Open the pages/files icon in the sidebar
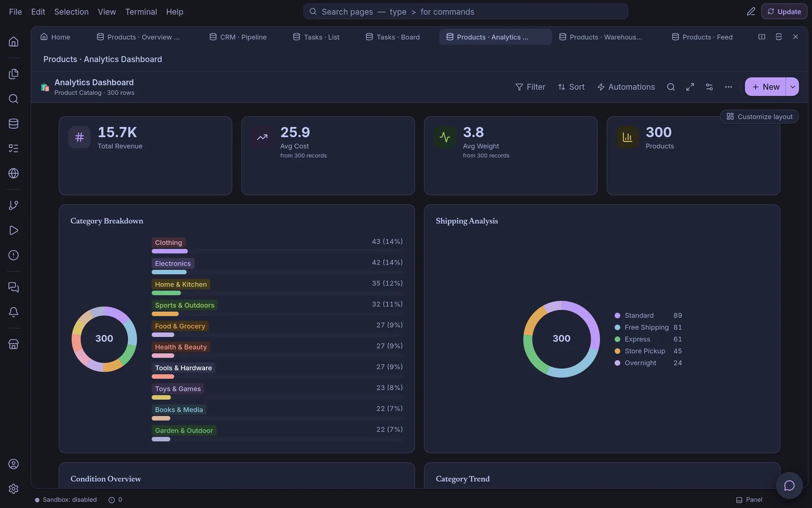Screen dimensions: 812x508 14,74
